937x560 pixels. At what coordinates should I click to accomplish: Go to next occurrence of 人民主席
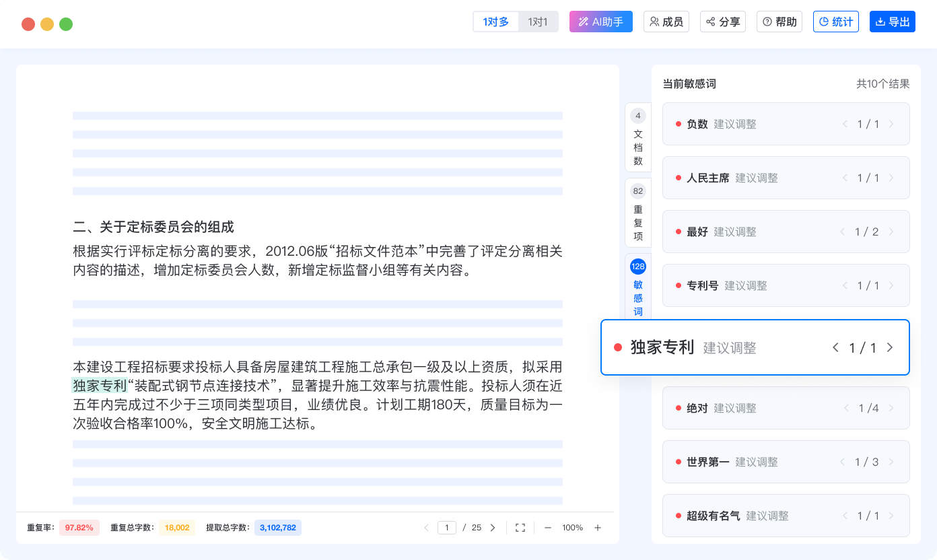pyautogui.click(x=891, y=178)
